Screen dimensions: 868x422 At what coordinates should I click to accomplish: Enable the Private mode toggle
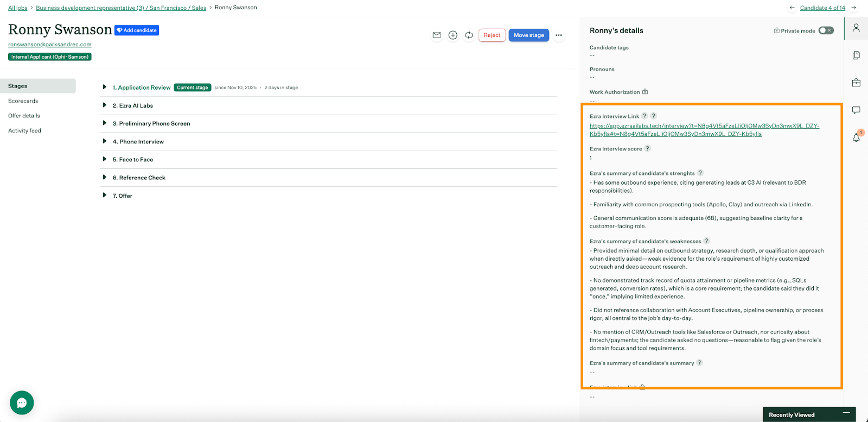(826, 30)
